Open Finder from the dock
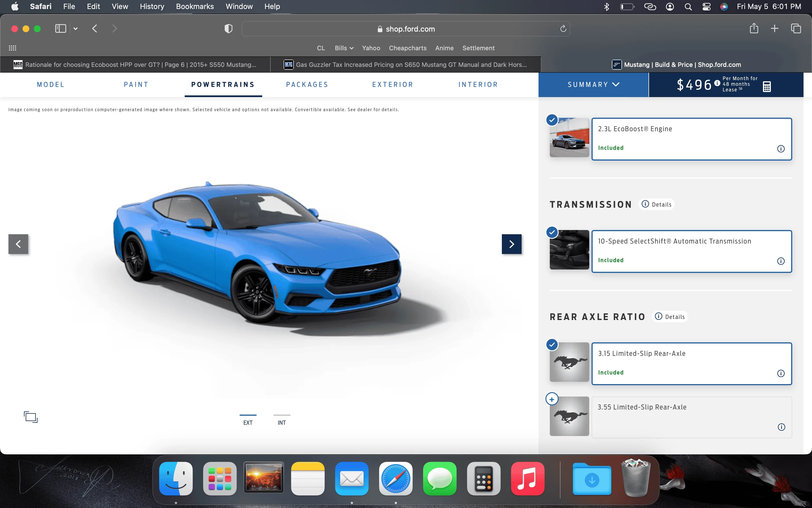Image resolution: width=812 pixels, height=508 pixels. [x=176, y=478]
